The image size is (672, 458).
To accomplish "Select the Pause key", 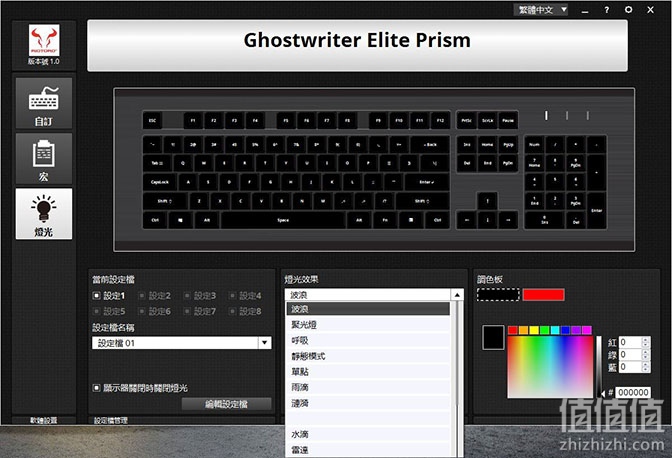I will pos(508,121).
